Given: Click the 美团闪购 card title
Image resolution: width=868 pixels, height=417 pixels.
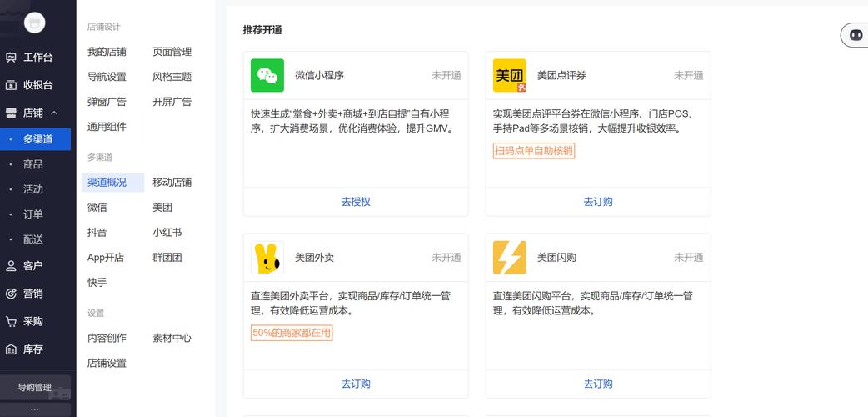Looking at the screenshot, I should pos(557,258).
